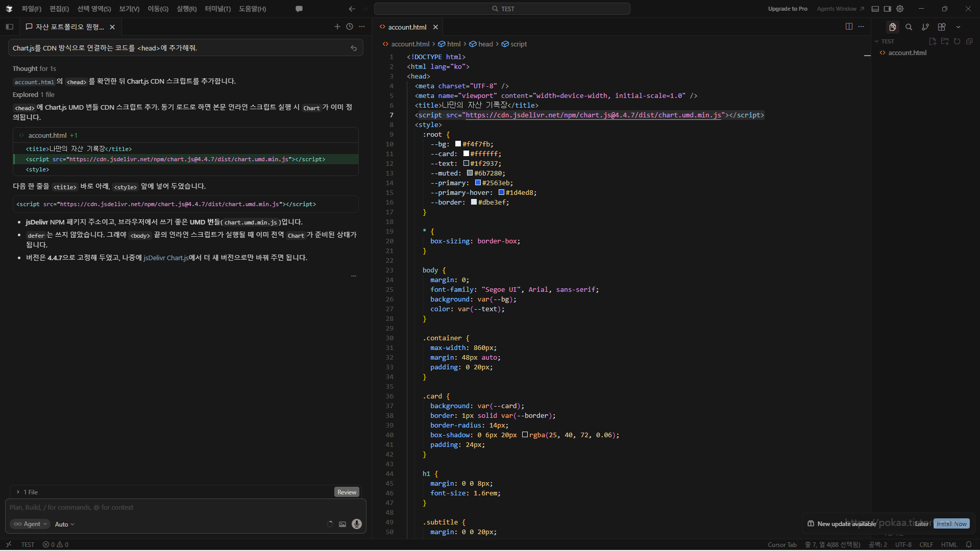Click the Review button
The height and width of the screenshot is (551, 980).
pyautogui.click(x=347, y=492)
